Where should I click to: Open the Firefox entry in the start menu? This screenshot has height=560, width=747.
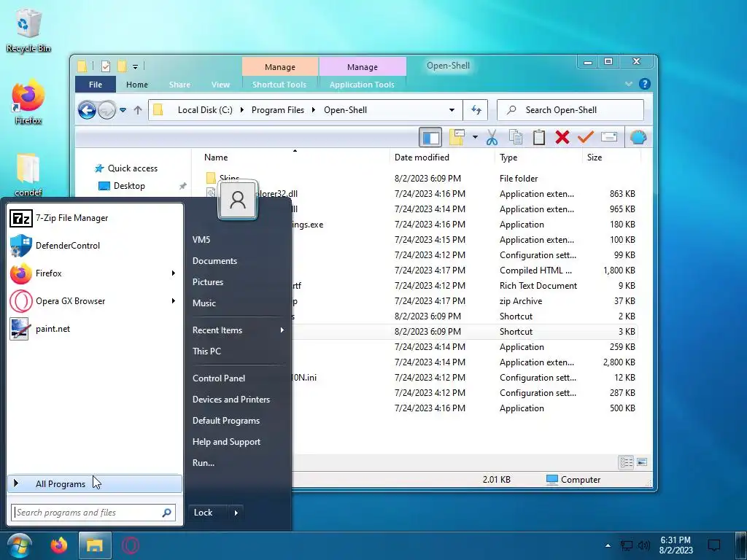[95, 273]
